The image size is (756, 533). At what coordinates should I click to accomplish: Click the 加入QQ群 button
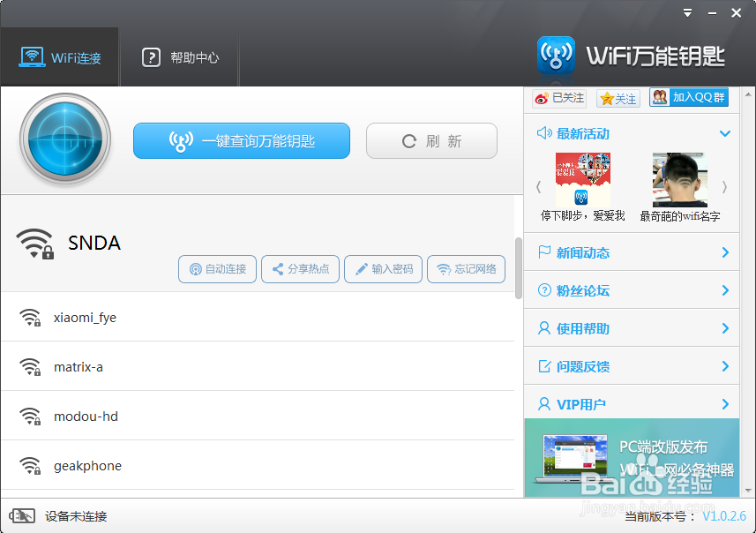689,97
